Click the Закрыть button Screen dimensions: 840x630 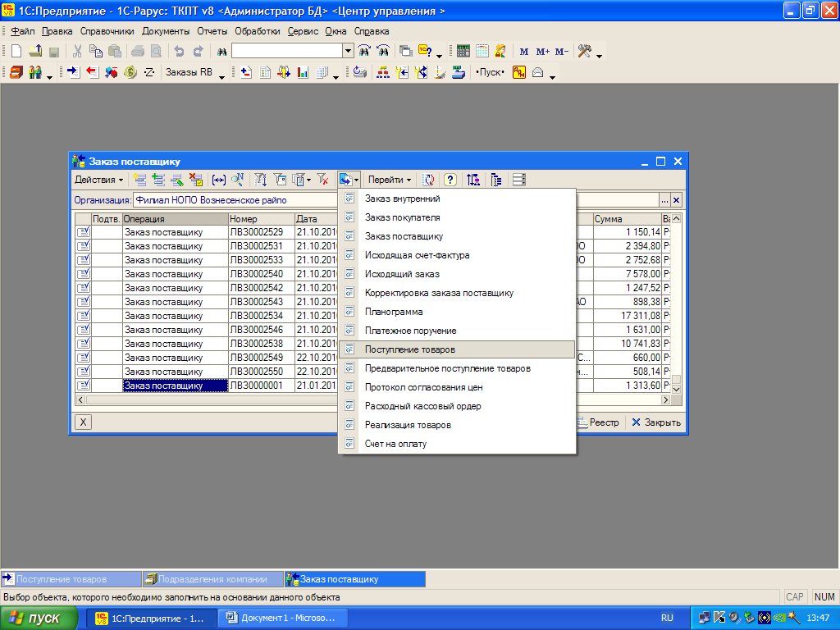coord(656,422)
